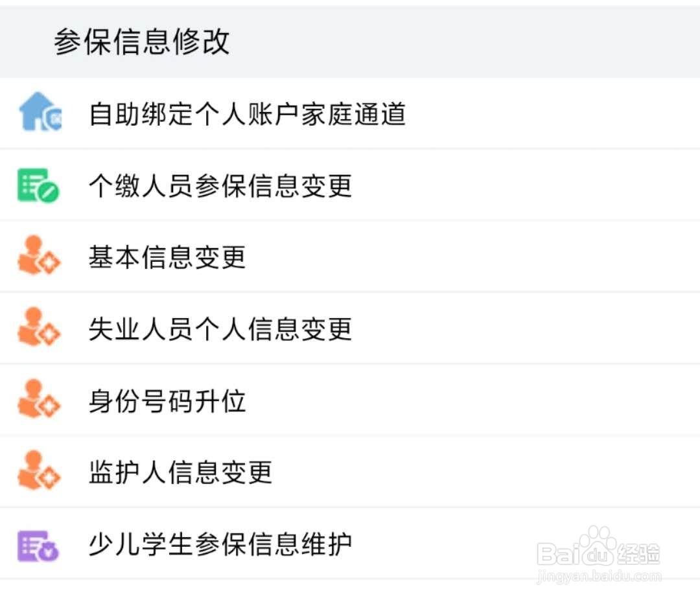Select 基本信息变更 from the list
Viewport: 700px width, 600px height.
(167, 257)
